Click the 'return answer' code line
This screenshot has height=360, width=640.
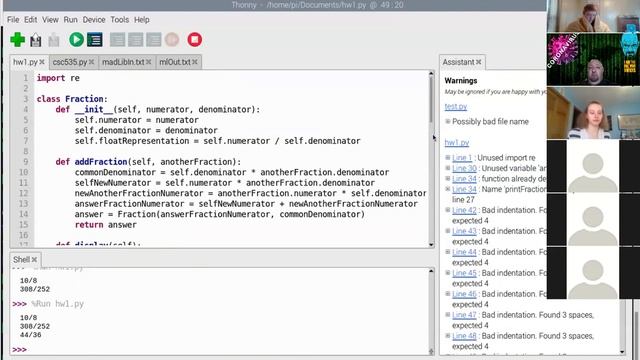106,225
